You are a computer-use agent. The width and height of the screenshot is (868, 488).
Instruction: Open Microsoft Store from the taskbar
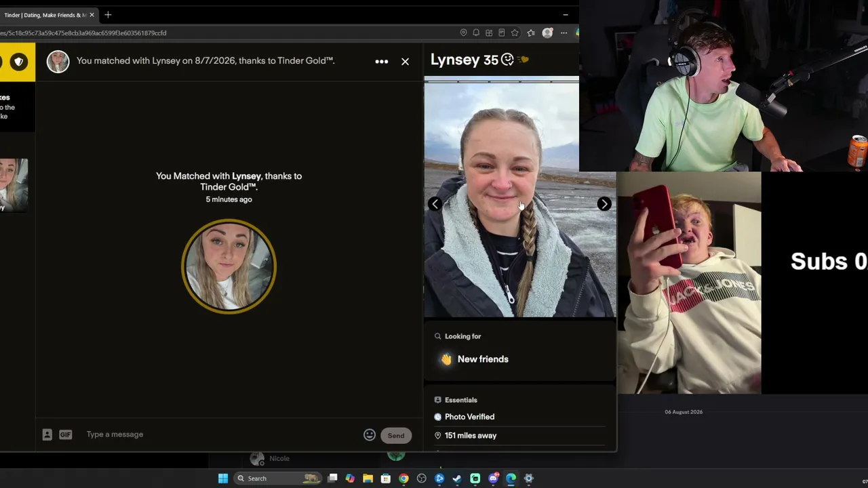tap(386, 479)
